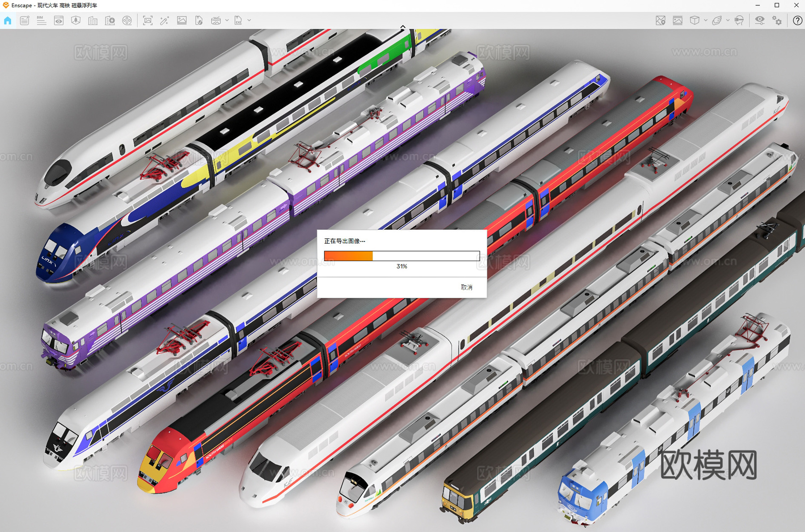Click the EXE standalone export icon
The width and height of the screenshot is (805, 532).
tap(238, 21)
